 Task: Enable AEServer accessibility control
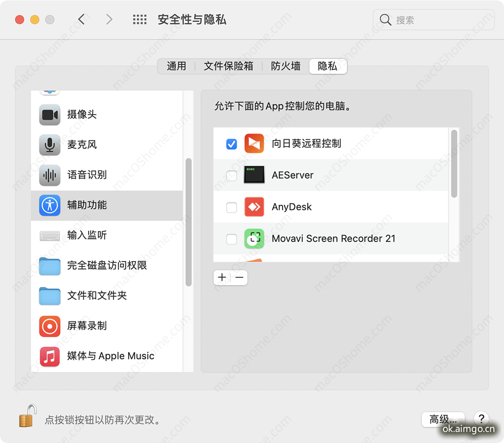(231, 175)
